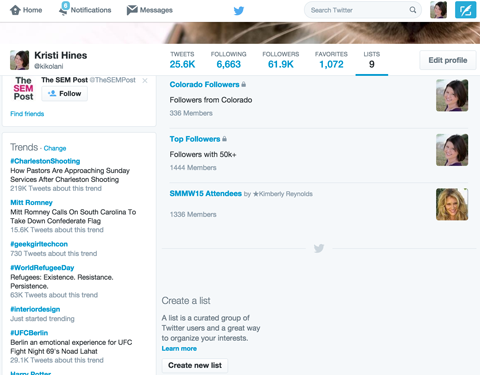Open the Messages envelope icon
This screenshot has width=480, height=375.
click(132, 10)
